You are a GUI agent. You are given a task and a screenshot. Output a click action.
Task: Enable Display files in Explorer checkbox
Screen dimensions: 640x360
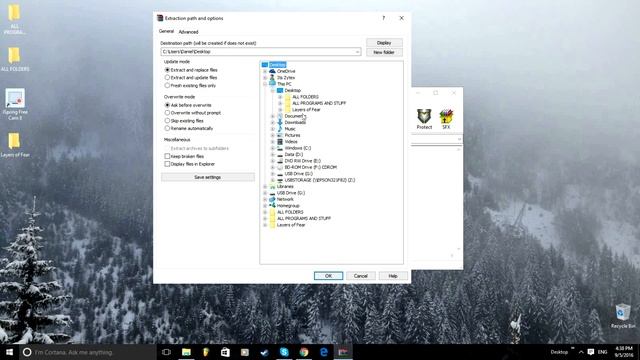(x=167, y=164)
